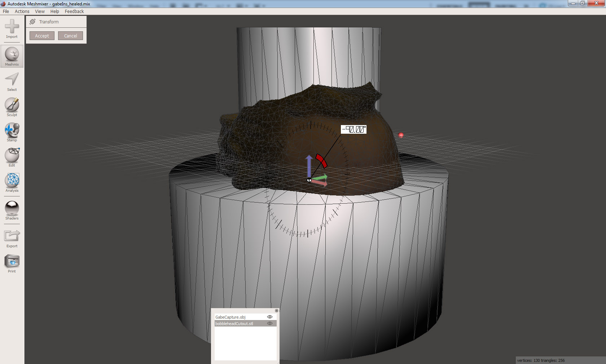
Task: Click the vertices and triangles status text
Action: click(x=541, y=360)
